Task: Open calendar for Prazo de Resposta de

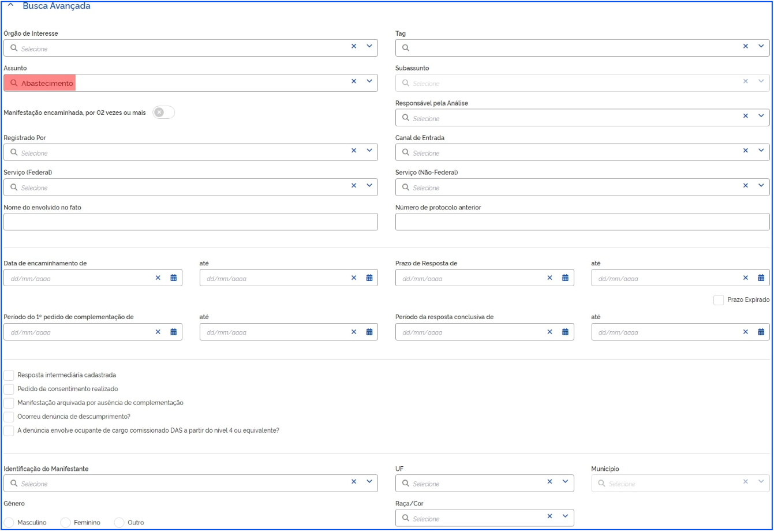Action: click(x=565, y=278)
